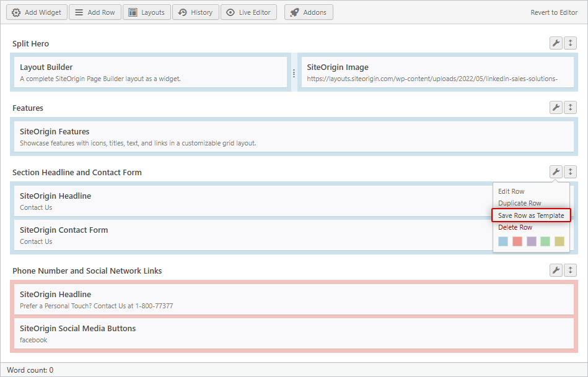Open the Features row wrench menu
This screenshot has width=588, height=377.
[556, 108]
